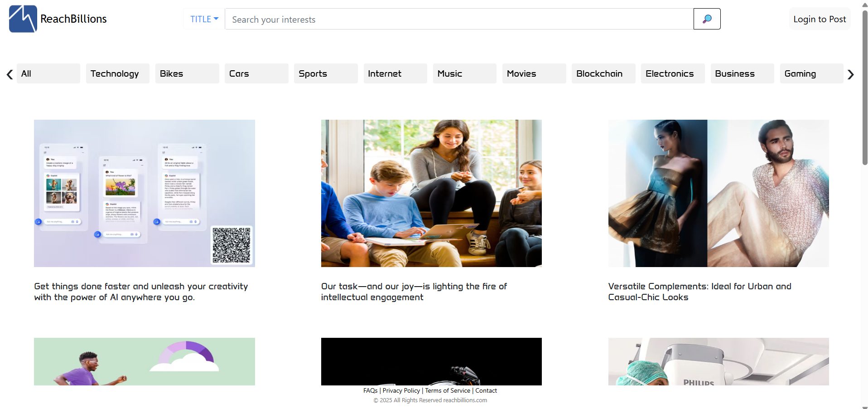
Task: Click the page vertical scrollbar thumb
Action: click(x=864, y=86)
